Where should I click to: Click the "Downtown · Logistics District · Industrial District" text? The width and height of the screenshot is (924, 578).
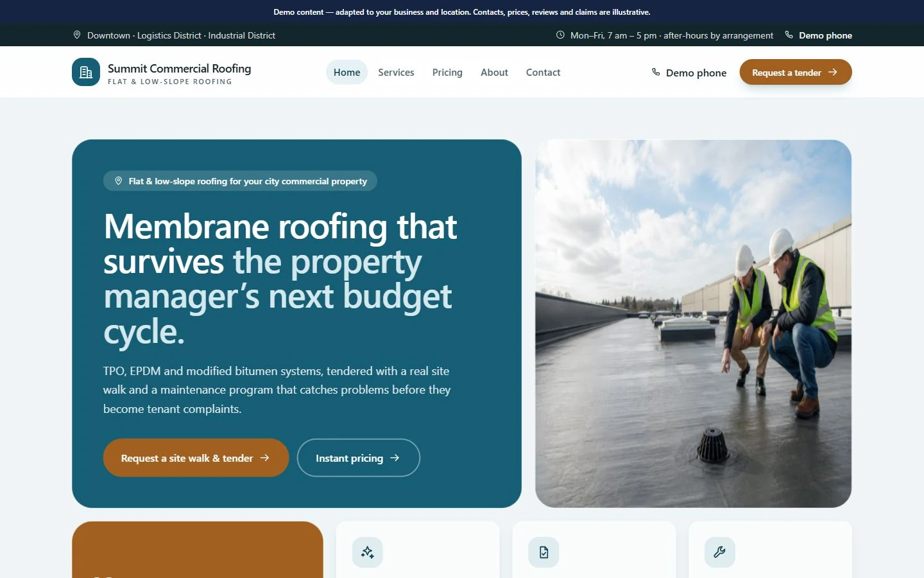point(181,35)
